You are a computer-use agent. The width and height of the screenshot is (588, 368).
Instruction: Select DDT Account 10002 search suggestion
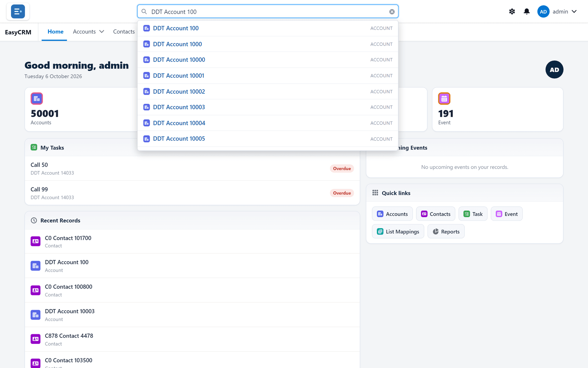coord(268,91)
